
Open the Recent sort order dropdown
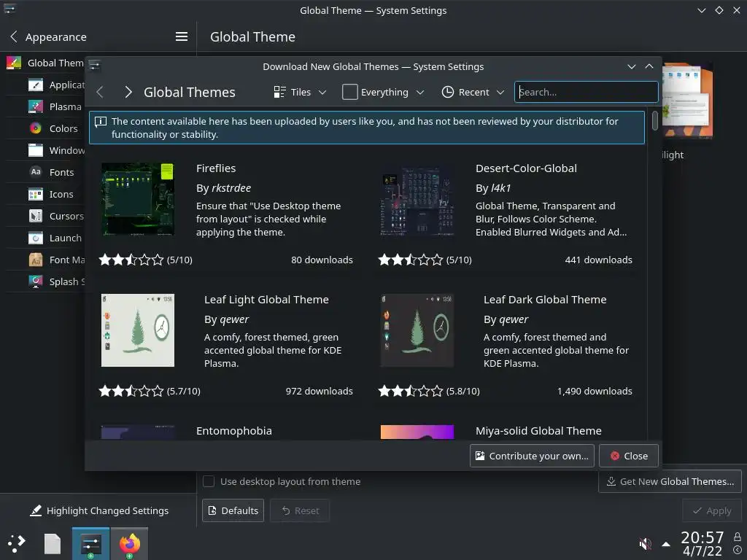coord(473,92)
